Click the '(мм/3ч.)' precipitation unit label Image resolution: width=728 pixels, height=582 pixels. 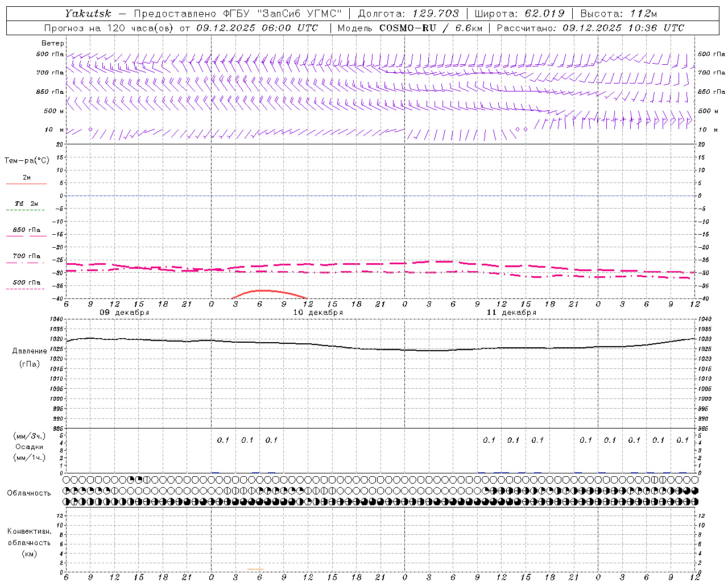tap(30, 436)
